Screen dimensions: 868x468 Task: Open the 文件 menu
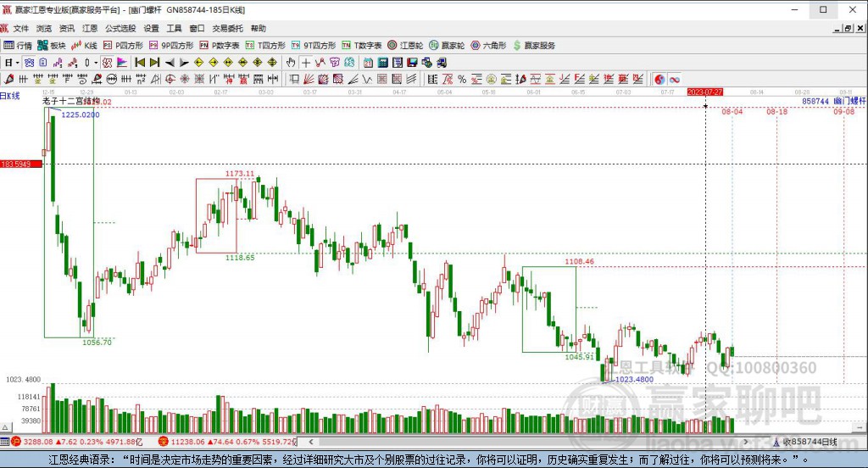point(20,28)
